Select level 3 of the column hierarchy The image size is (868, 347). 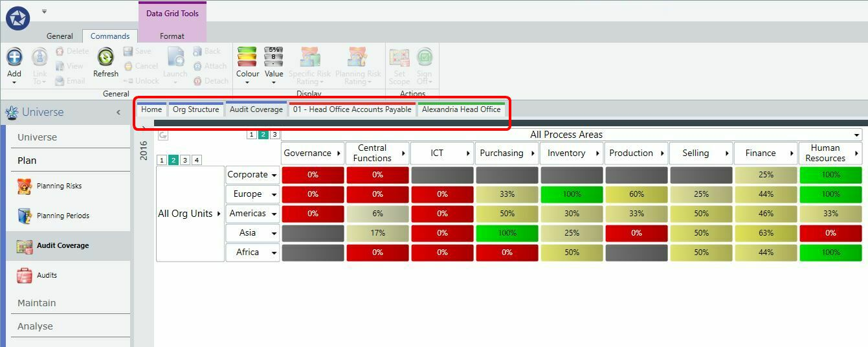click(275, 135)
